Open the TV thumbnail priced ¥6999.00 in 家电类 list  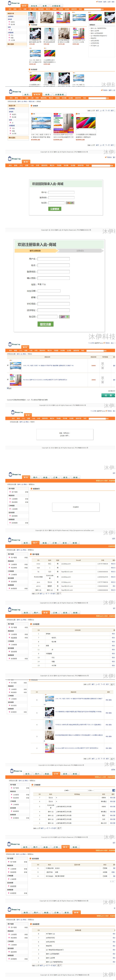pos(86,123)
